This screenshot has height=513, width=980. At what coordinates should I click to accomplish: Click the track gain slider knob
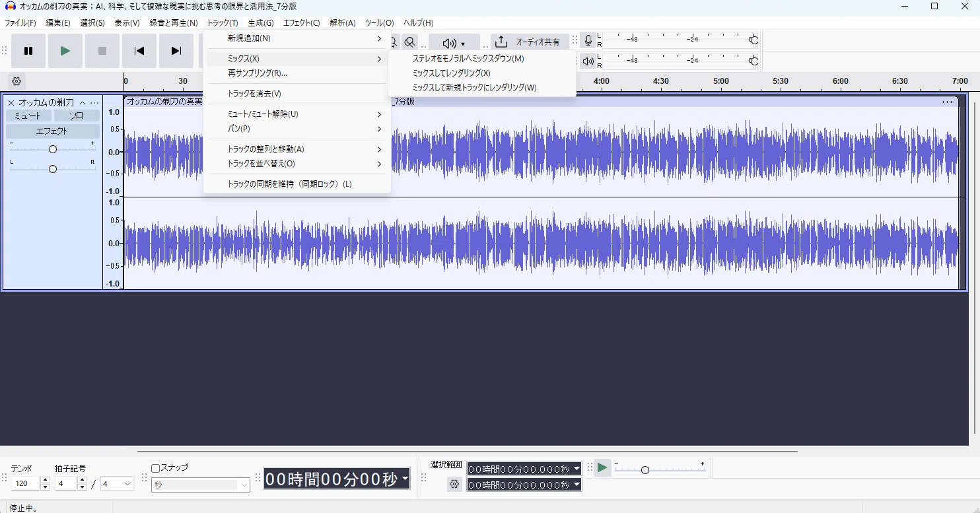click(x=53, y=149)
